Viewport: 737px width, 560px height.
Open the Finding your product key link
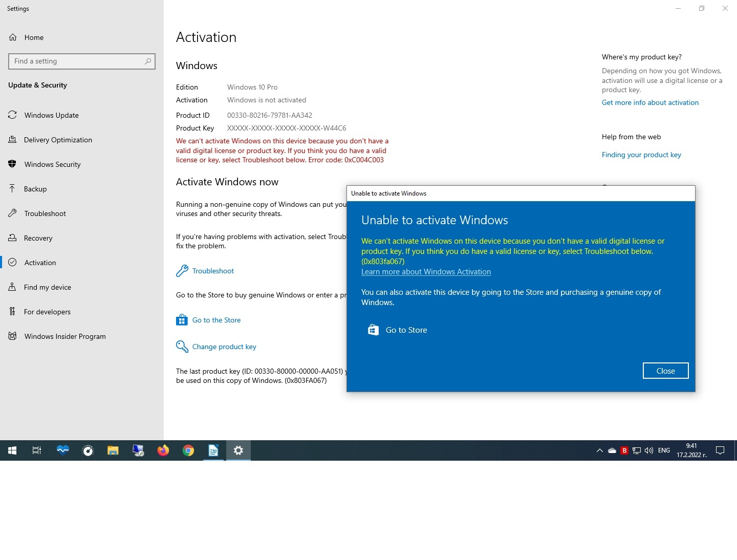pyautogui.click(x=641, y=155)
